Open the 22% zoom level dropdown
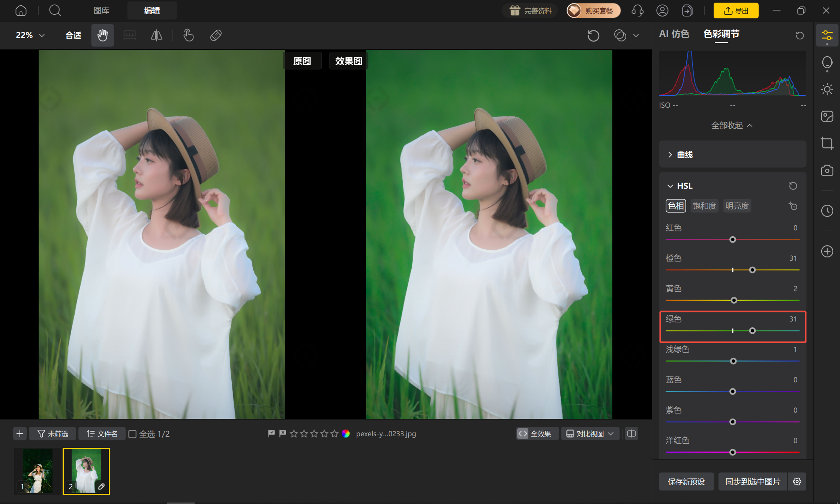Screen dimensions: 840x504 [x=30, y=35]
